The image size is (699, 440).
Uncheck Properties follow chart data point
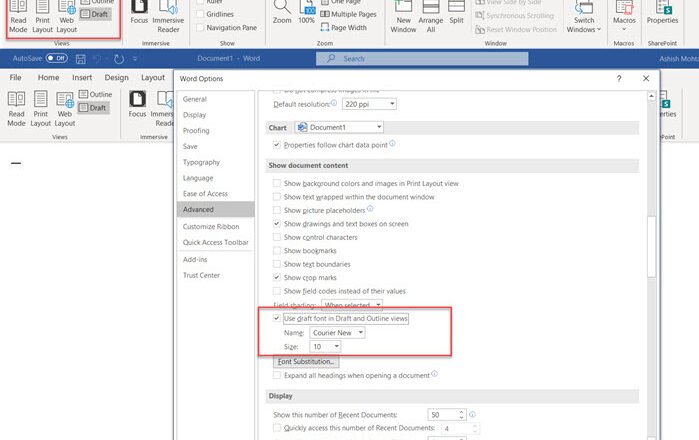click(x=276, y=145)
